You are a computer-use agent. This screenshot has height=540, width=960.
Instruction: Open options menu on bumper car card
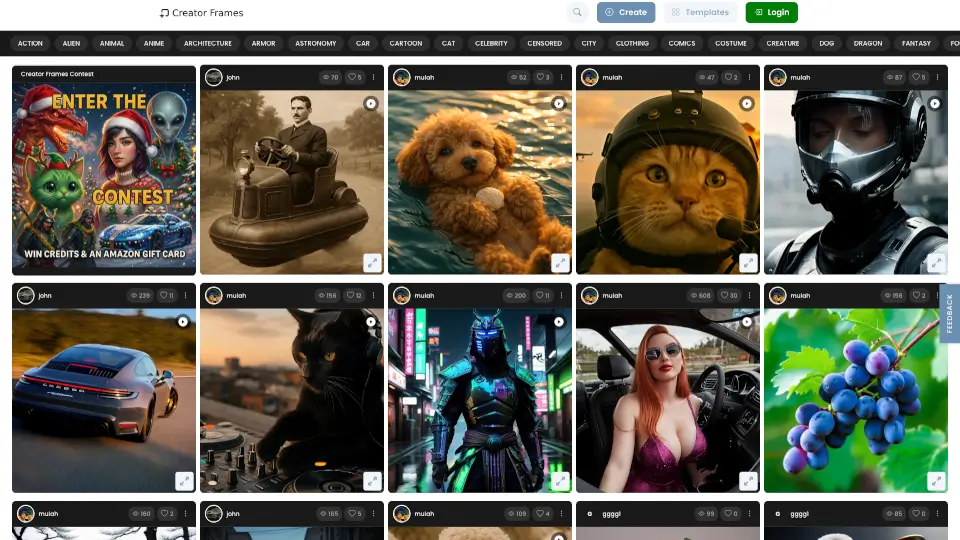tap(374, 77)
